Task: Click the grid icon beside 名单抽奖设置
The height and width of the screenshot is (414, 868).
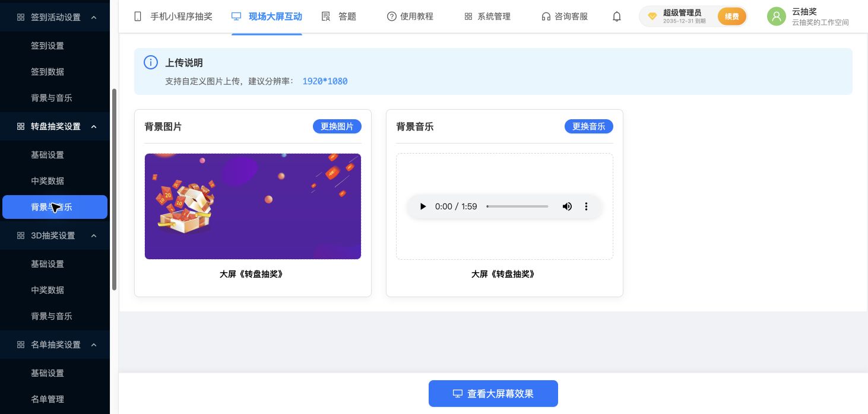Action: point(21,345)
